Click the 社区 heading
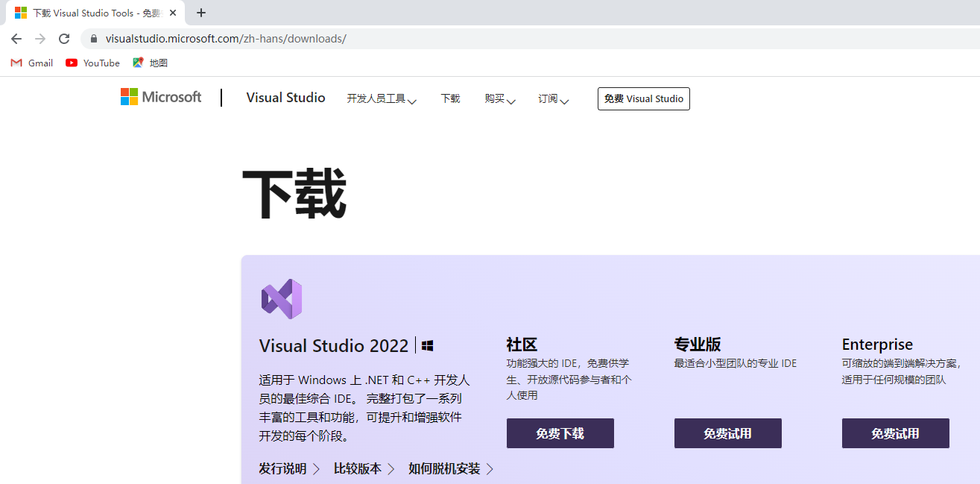Screen dimensions: 980x484 [x=522, y=345]
